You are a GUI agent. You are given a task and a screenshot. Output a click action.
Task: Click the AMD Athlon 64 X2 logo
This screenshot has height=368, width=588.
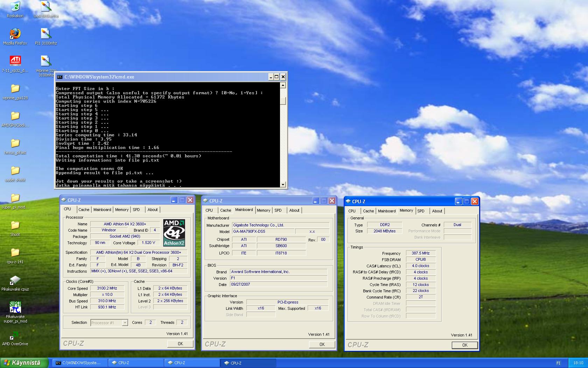pyautogui.click(x=174, y=233)
